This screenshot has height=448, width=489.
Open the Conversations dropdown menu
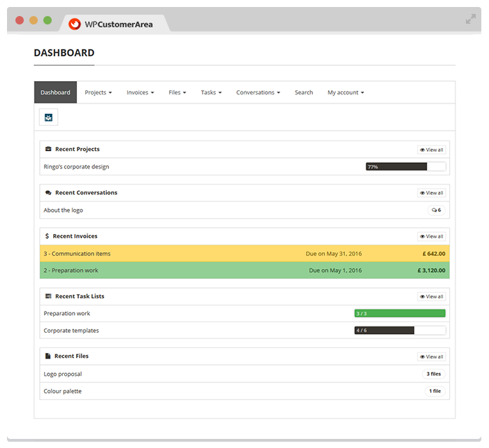click(258, 92)
